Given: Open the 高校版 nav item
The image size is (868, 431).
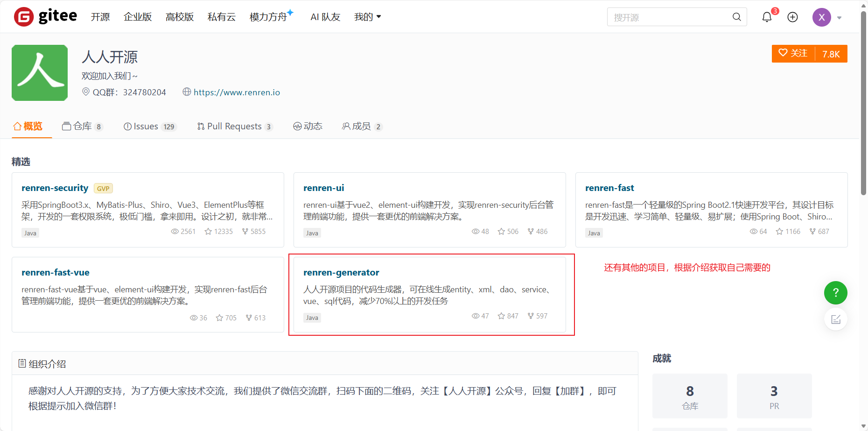Looking at the screenshot, I should pyautogui.click(x=180, y=17).
